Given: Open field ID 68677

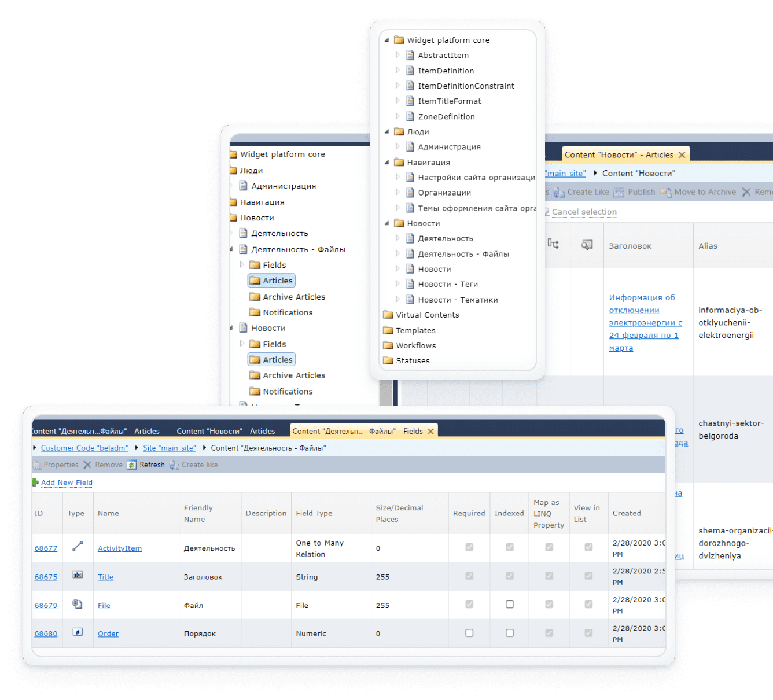Looking at the screenshot, I should point(46,548).
